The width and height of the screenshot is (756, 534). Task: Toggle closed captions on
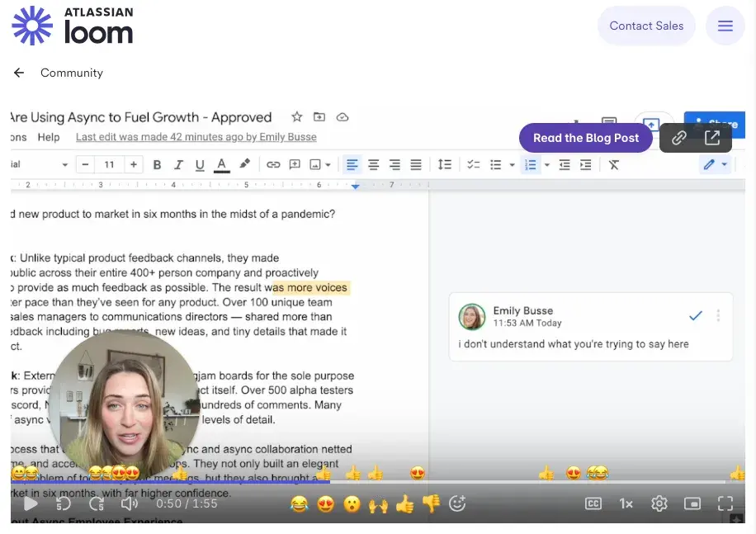click(x=593, y=503)
